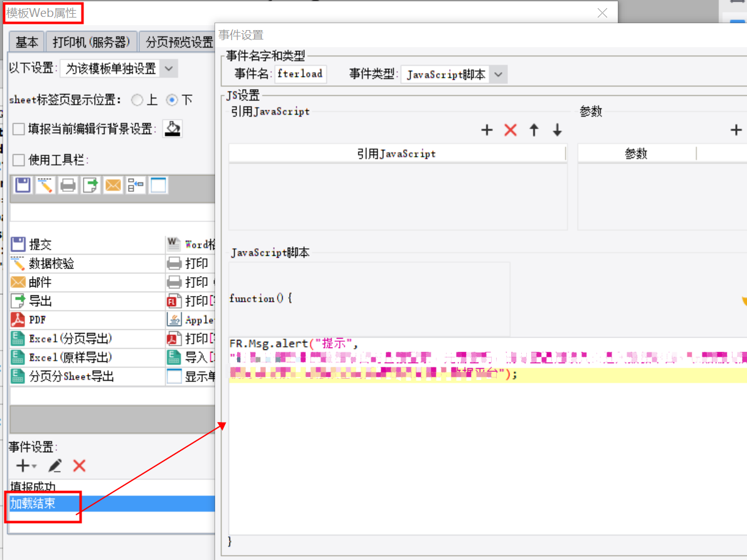Click the tree structure icon in toolbar preview

coord(135,185)
